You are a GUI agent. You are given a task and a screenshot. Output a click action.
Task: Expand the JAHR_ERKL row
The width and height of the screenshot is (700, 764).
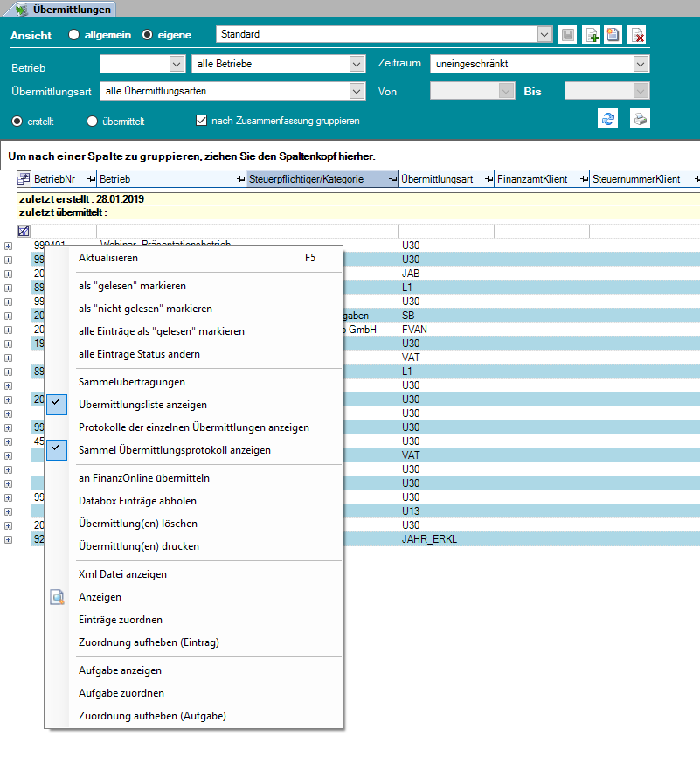[8, 539]
